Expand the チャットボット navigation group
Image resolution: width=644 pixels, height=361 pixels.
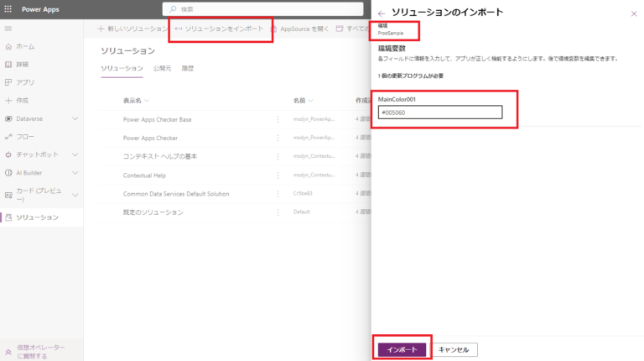[x=75, y=154]
